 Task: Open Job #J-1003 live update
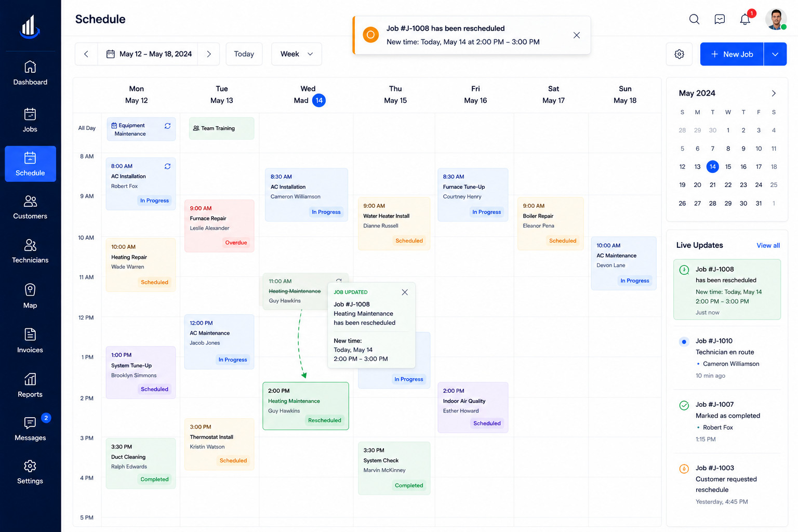pyautogui.click(x=727, y=484)
